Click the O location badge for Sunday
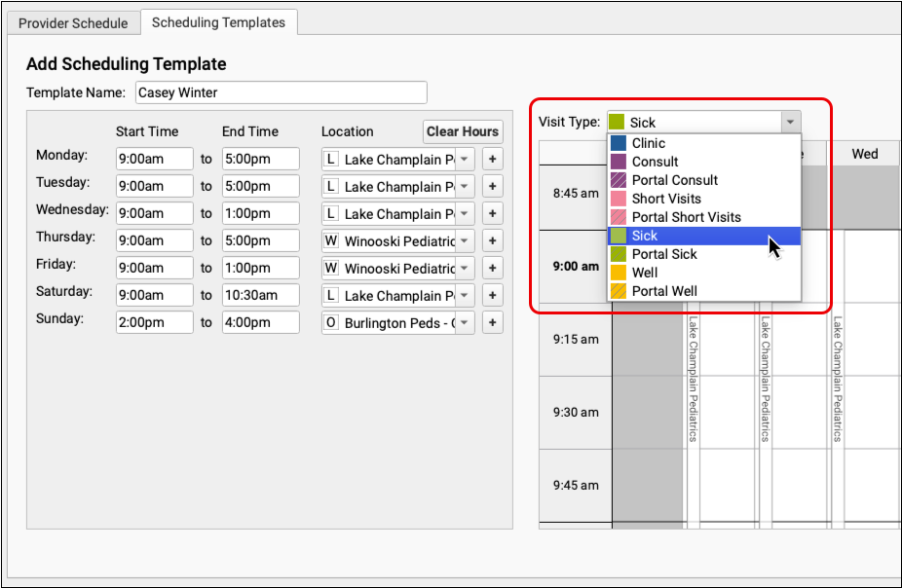Viewport: 902px width, 588px height. click(332, 323)
